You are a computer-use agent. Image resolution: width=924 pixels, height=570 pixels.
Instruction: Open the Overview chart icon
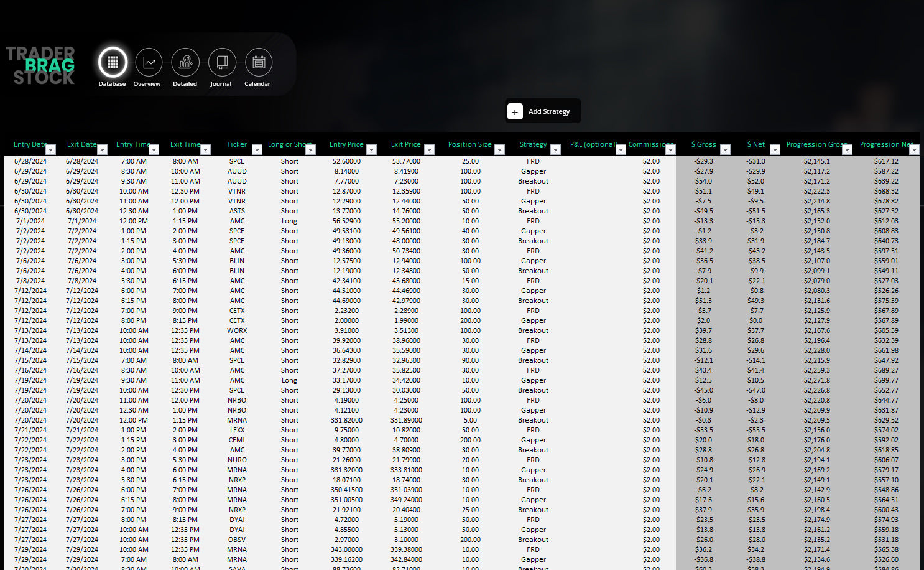[x=149, y=62]
